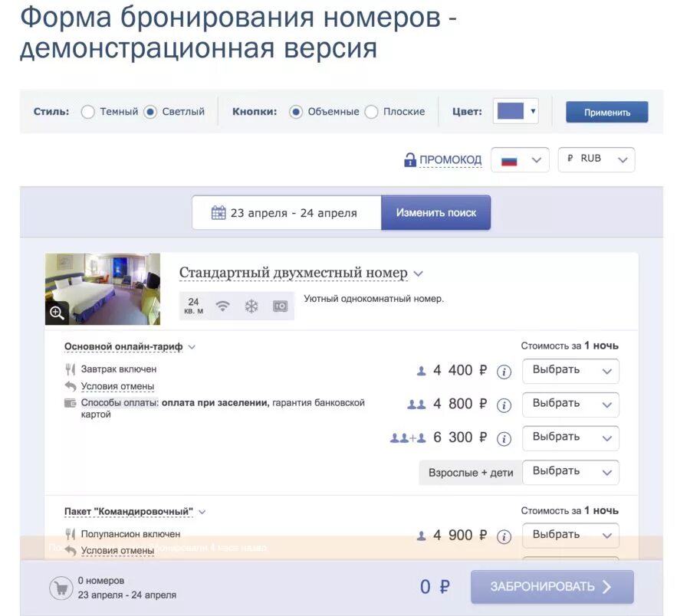Viewport: 690px width, 616px height.
Task: Click three guests icon at 6 300 ₽
Action: [x=408, y=438]
